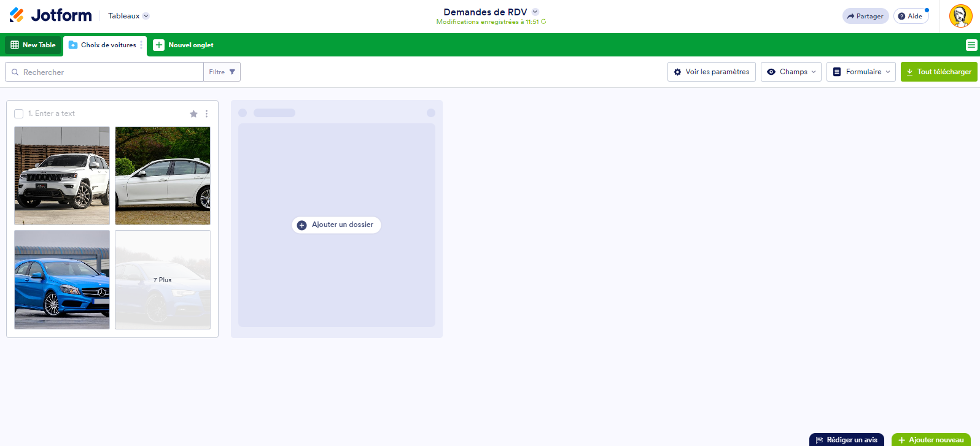Click the Partager share button
980x446 pixels.
pos(865,16)
